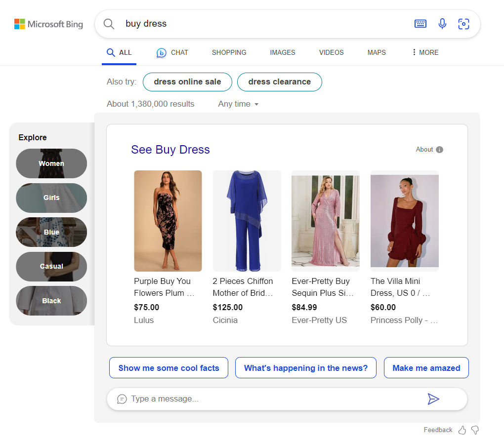504x441 pixels.
Task: Open the IMAGES tab
Action: coord(283,53)
